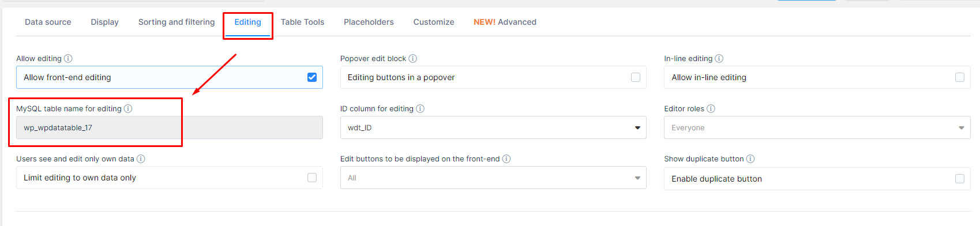The width and height of the screenshot is (980, 226).
Task: Click info icon beside Show duplicate button
Action: pos(750,159)
